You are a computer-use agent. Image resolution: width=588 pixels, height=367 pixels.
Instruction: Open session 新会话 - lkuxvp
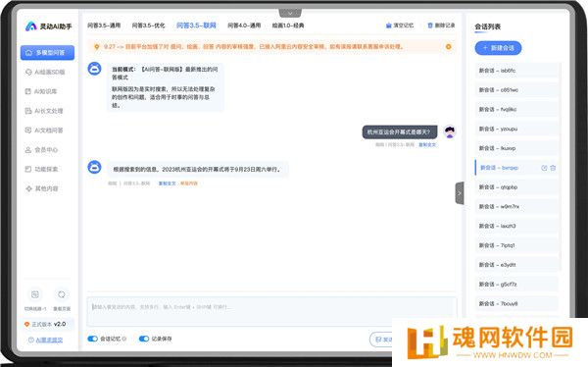516,148
